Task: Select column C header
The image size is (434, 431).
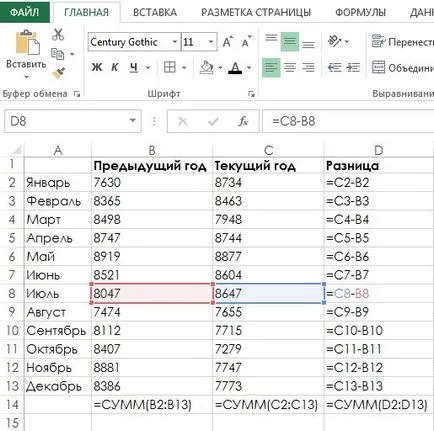Action: [268, 150]
